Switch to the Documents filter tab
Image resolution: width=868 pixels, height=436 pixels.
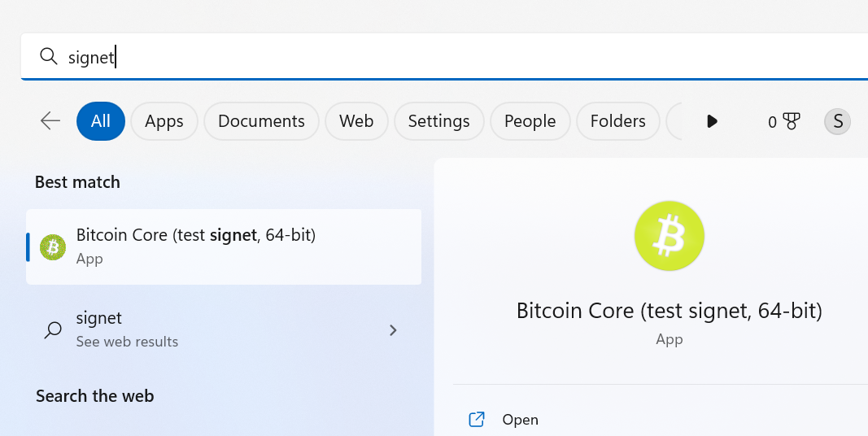261,120
